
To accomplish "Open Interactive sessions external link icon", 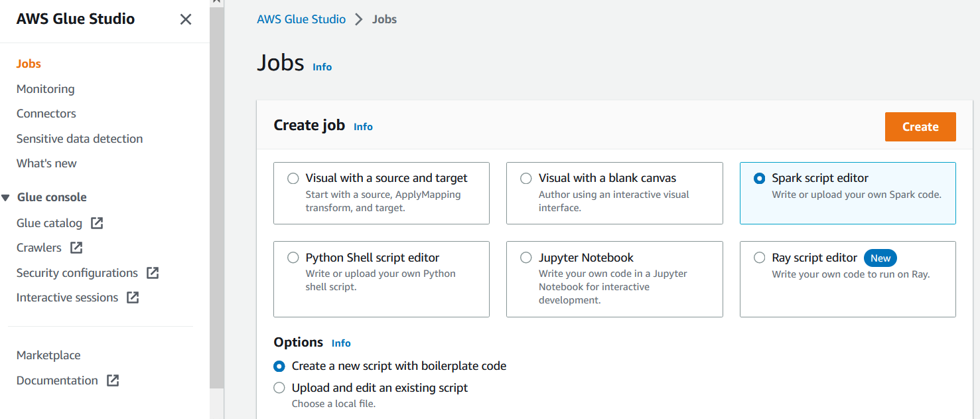I will pos(133,297).
